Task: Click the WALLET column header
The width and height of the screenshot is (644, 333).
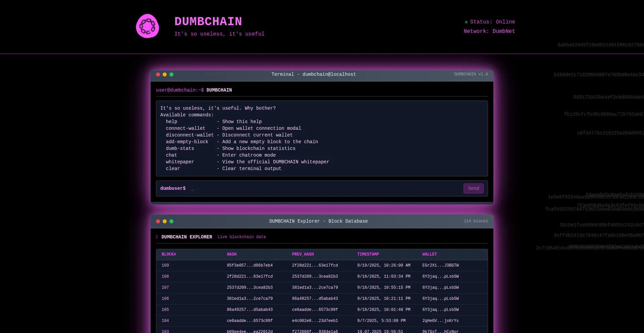Action: coord(429,254)
